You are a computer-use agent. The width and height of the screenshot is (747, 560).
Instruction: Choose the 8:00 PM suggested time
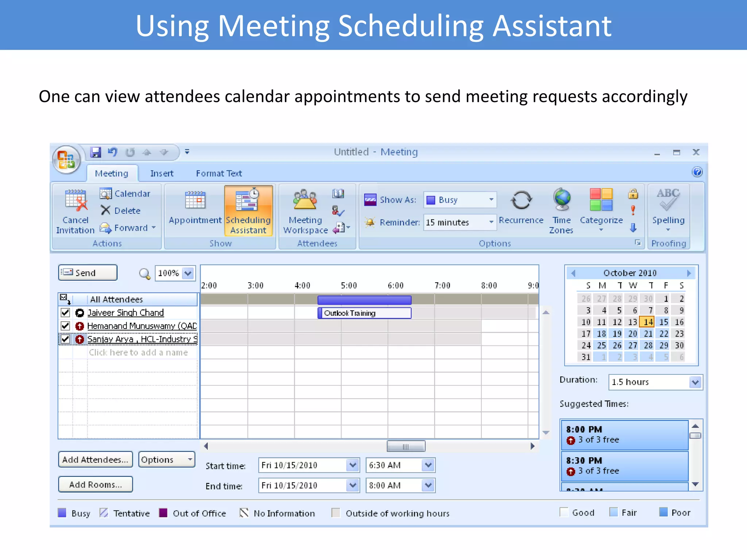pyautogui.click(x=624, y=435)
